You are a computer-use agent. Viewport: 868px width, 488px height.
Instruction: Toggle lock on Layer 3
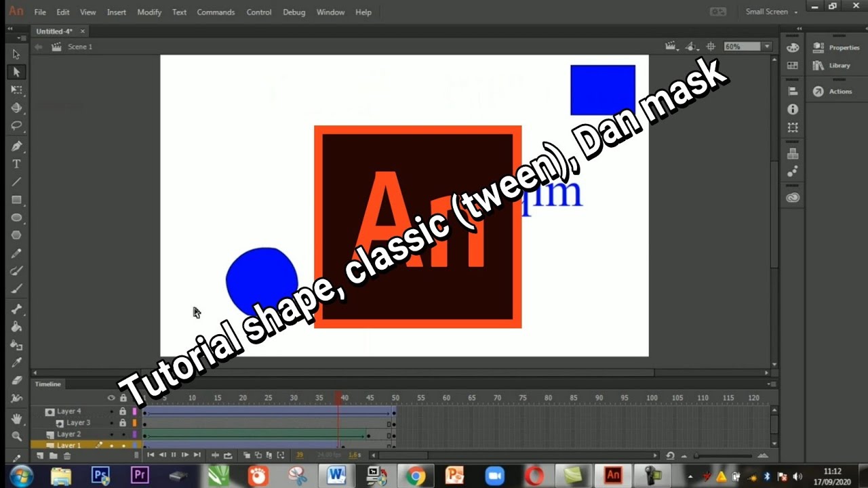(x=123, y=422)
